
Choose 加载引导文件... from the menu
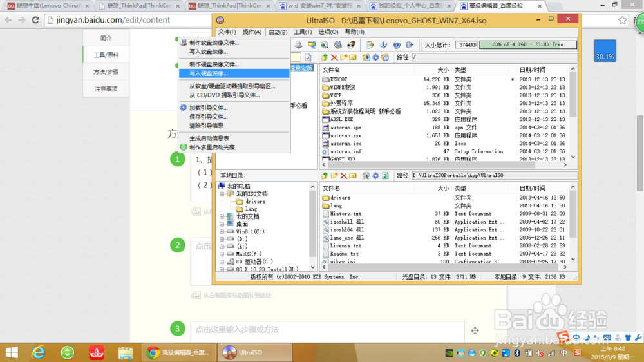pos(234,108)
